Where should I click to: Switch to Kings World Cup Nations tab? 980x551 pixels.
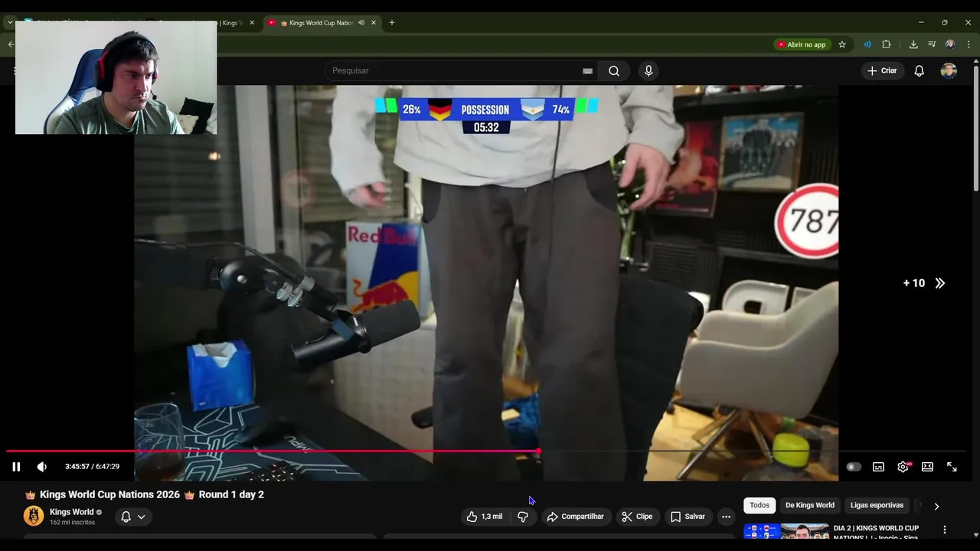(322, 23)
